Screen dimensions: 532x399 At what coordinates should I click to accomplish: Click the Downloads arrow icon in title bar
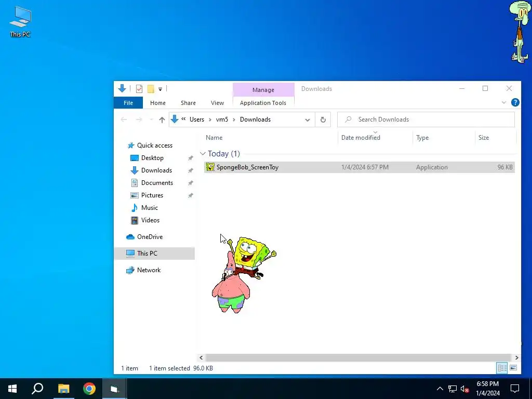point(122,88)
